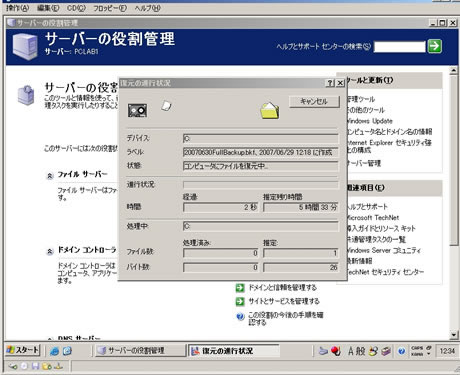Viewport: 460px width, 375px height.
Task: Open コンピュータ名とドメイン名の情報 link
Action: [x=389, y=131]
